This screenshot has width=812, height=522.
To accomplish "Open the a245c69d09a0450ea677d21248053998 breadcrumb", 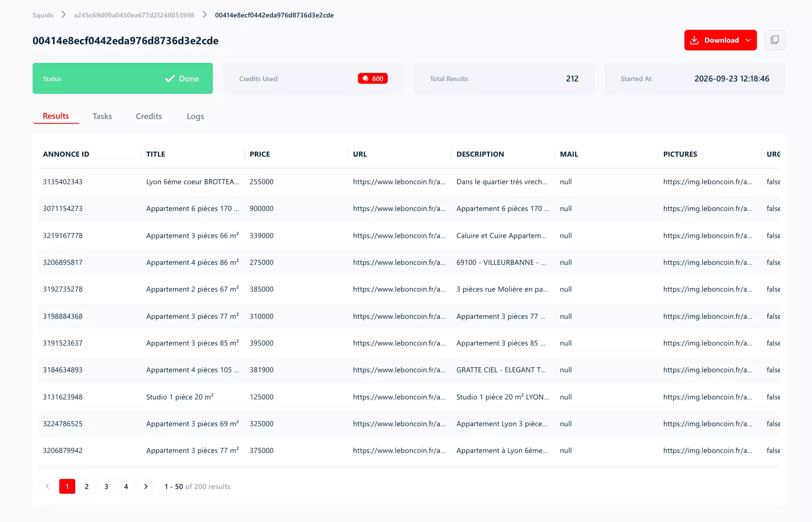I will [x=134, y=15].
